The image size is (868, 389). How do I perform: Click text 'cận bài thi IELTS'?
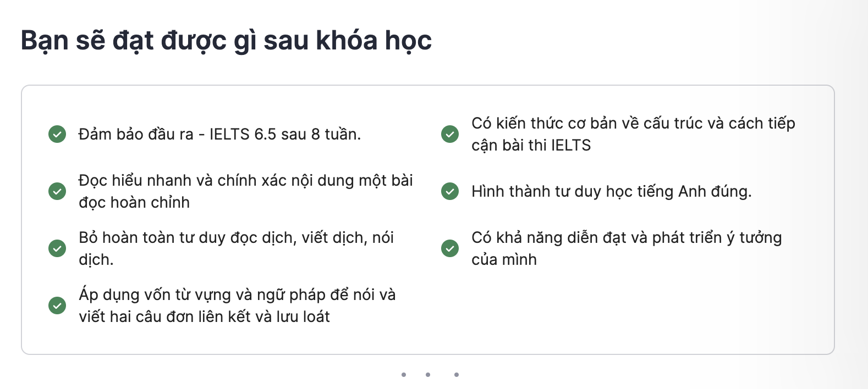(x=531, y=145)
